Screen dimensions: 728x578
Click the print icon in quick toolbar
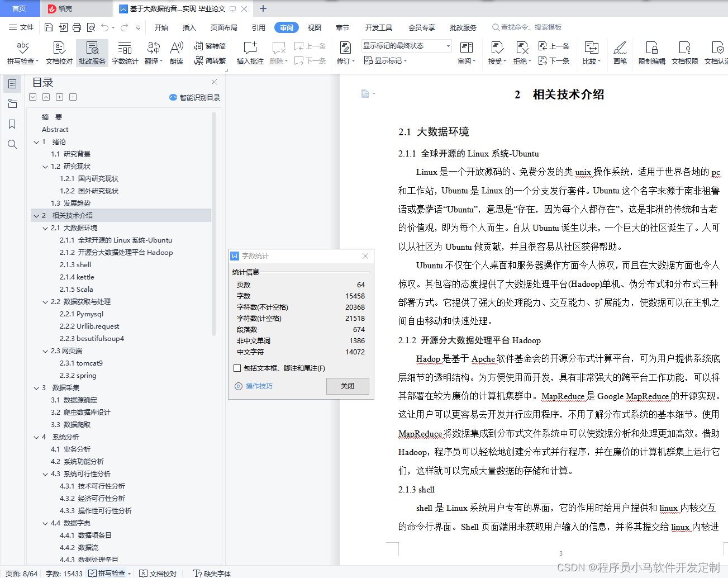77,27
